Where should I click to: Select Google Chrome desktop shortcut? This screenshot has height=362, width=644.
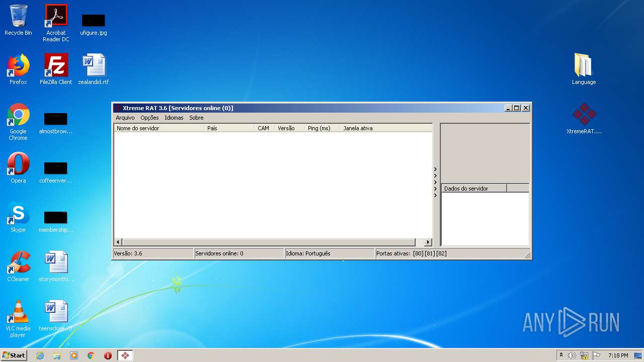(18, 122)
